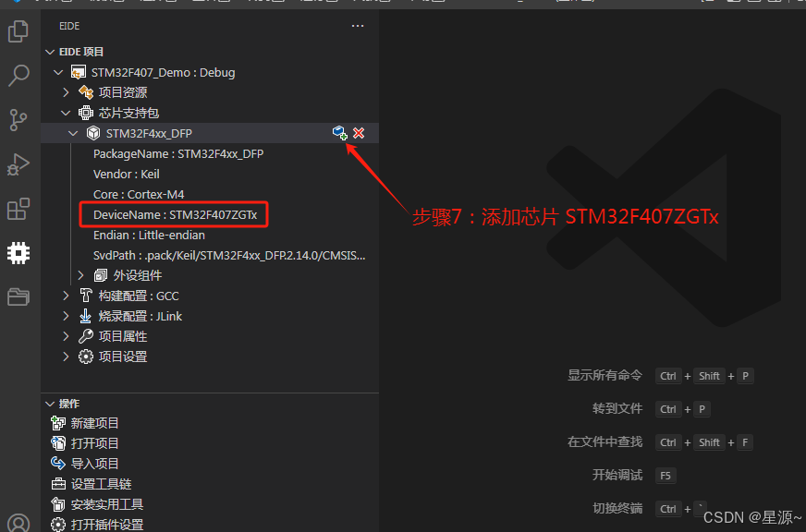Click the STM32F407_Demo project icon

(79, 72)
